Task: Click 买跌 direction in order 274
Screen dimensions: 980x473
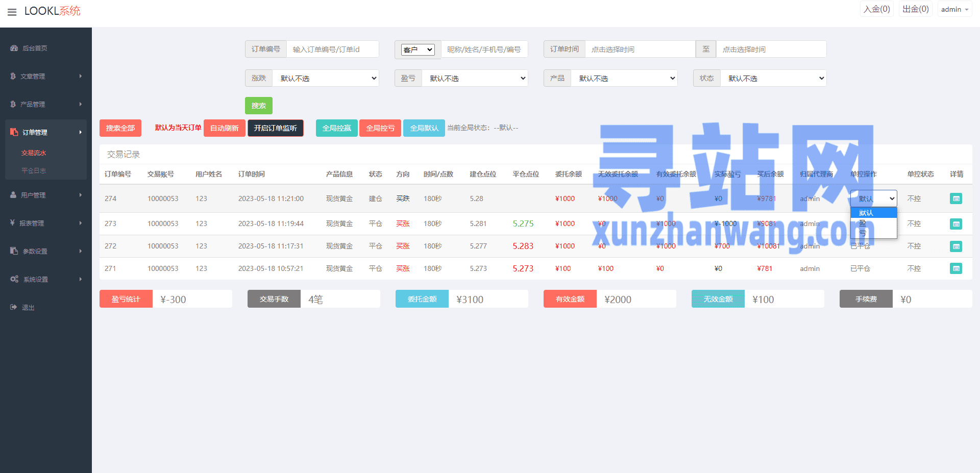Action: point(403,198)
